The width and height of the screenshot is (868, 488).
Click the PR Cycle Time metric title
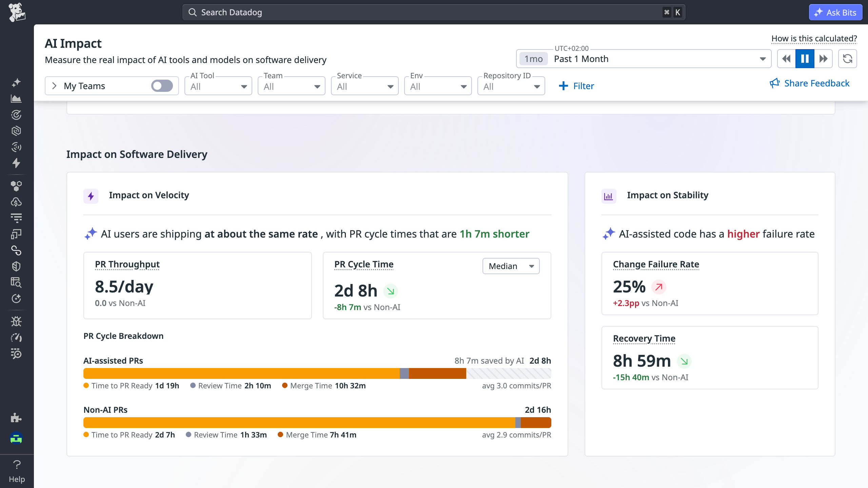(364, 264)
